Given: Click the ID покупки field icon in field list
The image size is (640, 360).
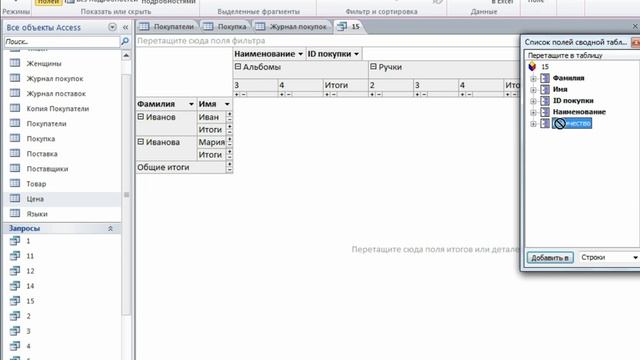Looking at the screenshot, I should click(x=545, y=100).
